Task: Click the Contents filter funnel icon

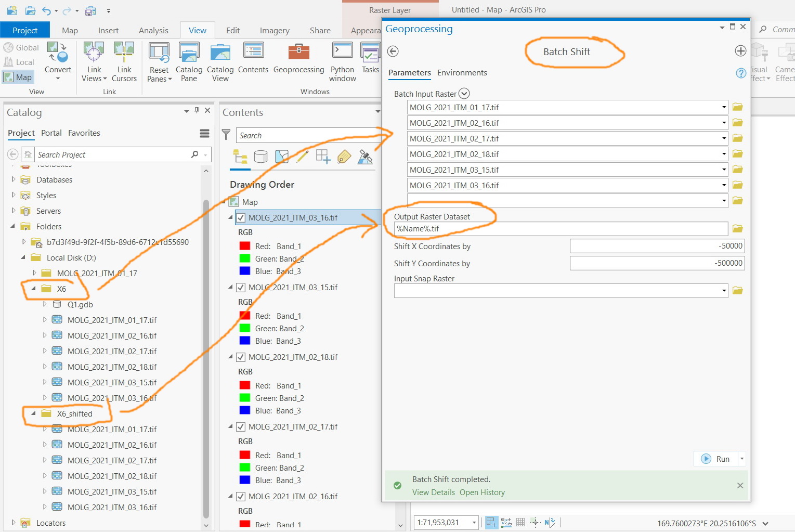Action: (x=226, y=135)
